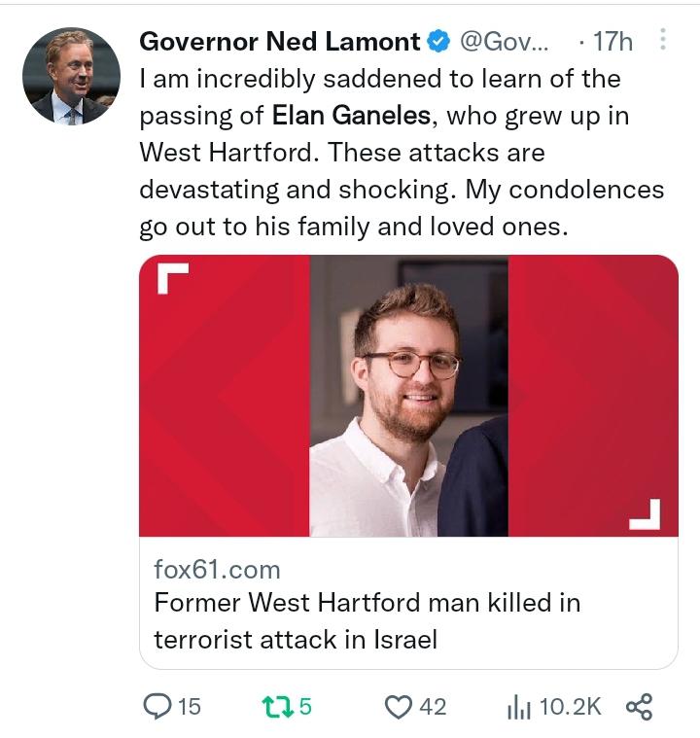Click the reply count of 15
This screenshot has width=700, height=738.
(189, 706)
